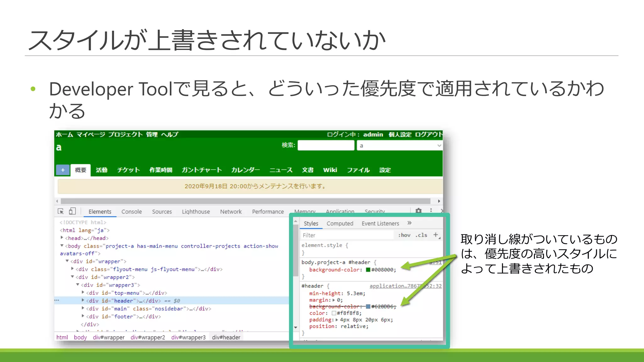The height and width of the screenshot is (362, 644).
Task: Expand the padding shorthand triangle
Action: click(337, 320)
